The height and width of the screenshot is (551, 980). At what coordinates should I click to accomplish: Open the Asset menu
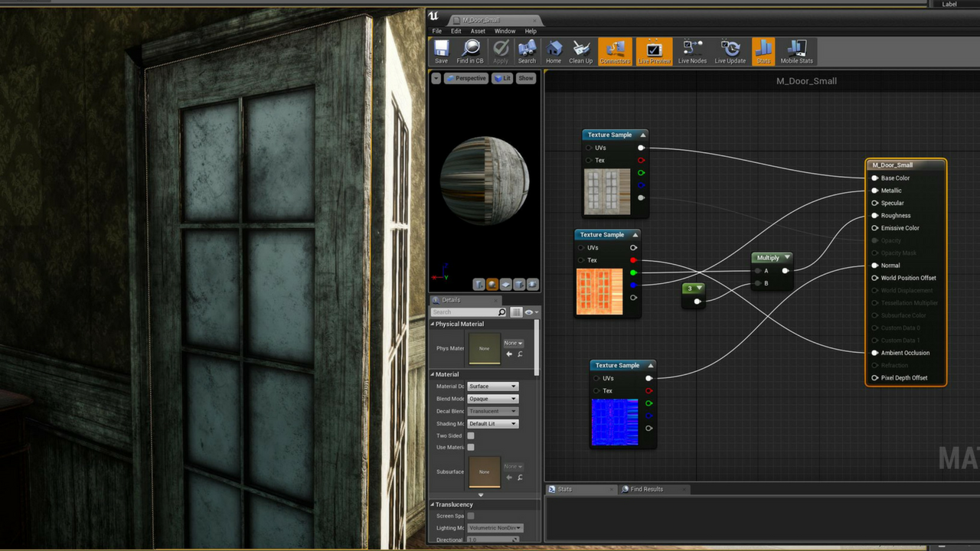[x=478, y=31]
